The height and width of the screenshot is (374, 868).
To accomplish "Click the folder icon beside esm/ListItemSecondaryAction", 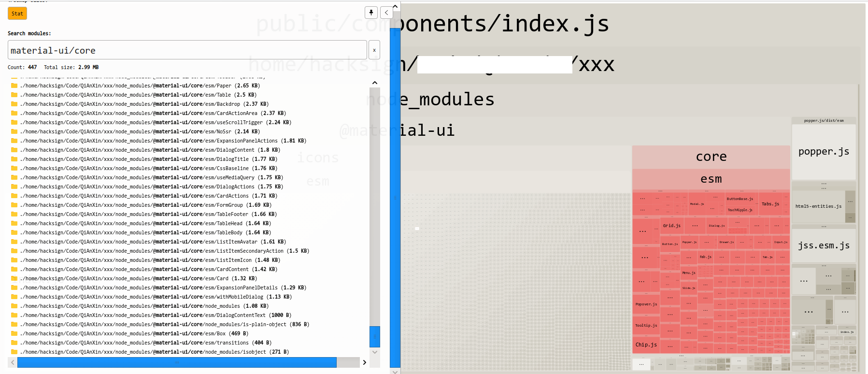I will [x=14, y=251].
